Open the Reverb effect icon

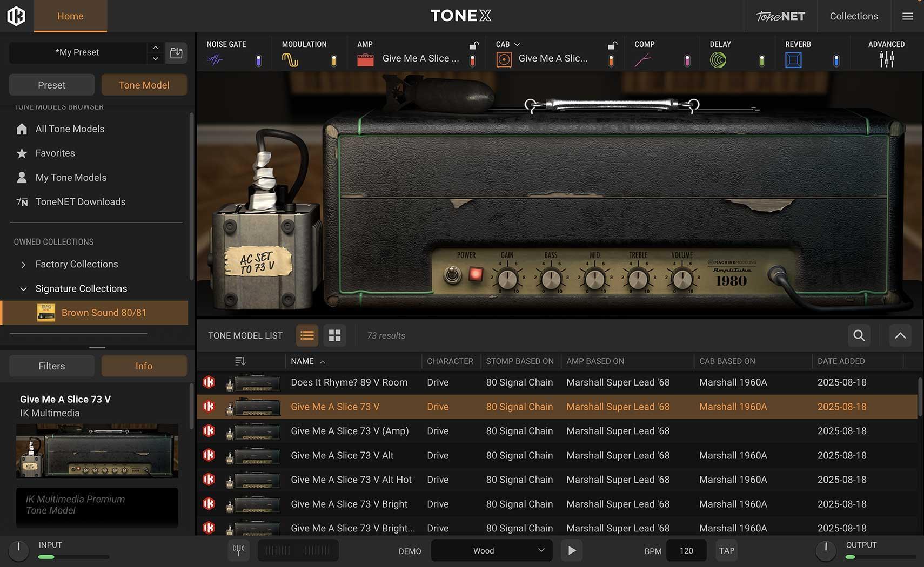793,59
